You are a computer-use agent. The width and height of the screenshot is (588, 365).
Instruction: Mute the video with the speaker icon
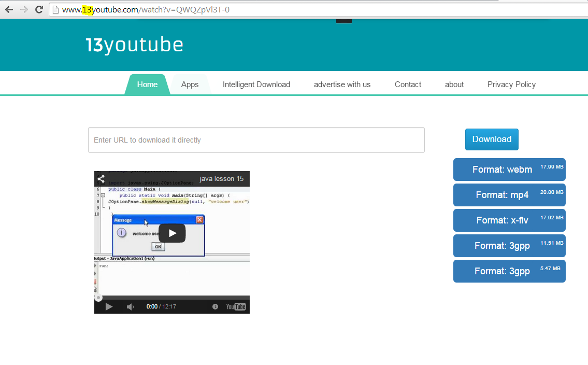(130, 307)
